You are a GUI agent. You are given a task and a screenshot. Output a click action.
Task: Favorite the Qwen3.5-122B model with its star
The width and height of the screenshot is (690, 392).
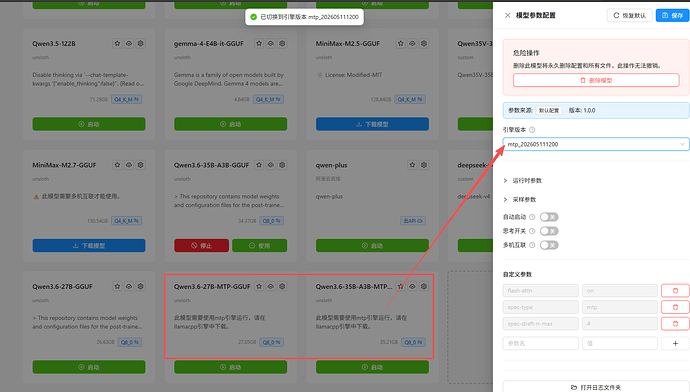[x=117, y=44]
